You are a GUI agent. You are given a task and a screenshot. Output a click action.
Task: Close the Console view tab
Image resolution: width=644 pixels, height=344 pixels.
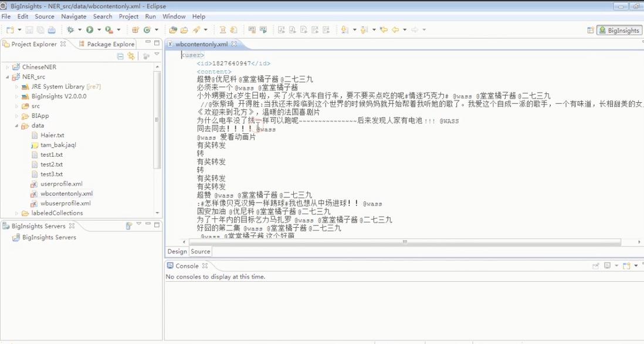point(205,266)
